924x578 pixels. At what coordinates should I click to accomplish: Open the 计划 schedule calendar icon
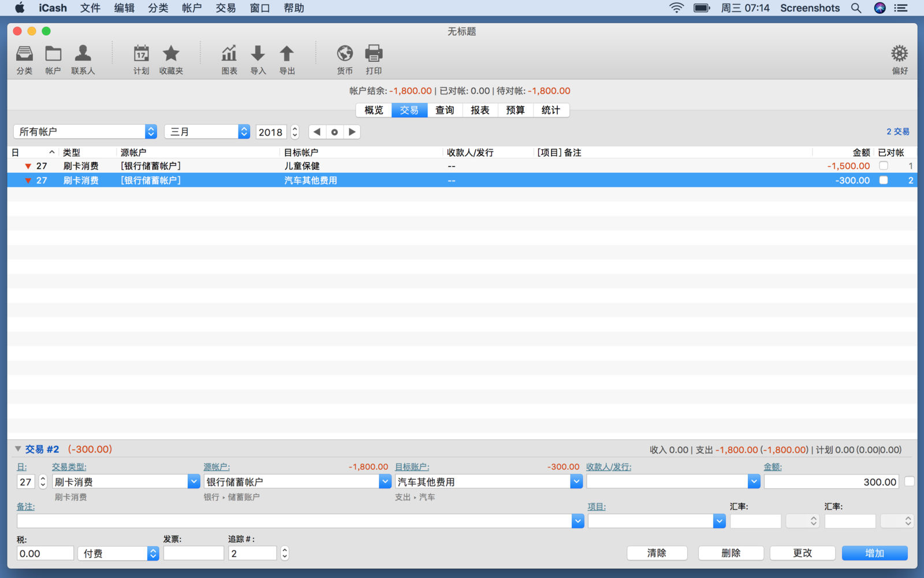pos(141,59)
